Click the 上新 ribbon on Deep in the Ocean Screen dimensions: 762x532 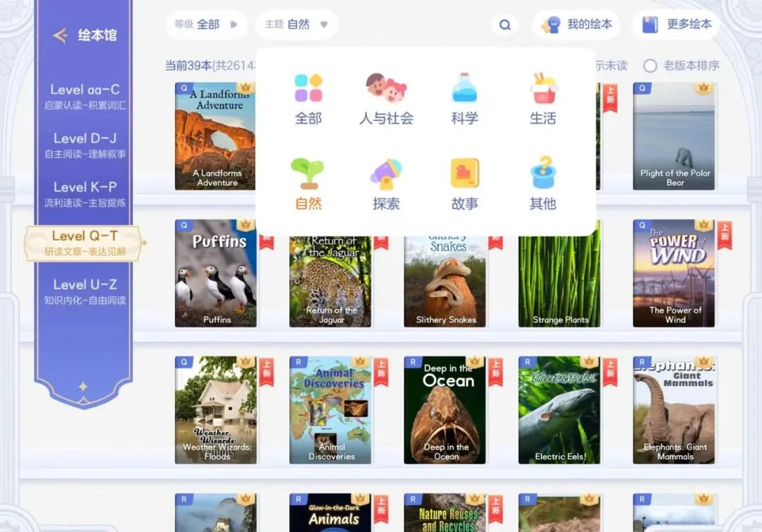496,372
